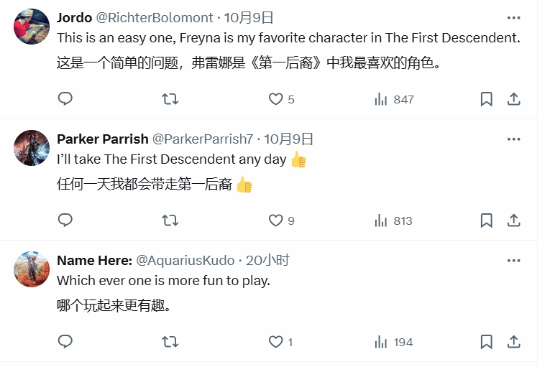
Task: Like Jordo's tweet with 5 likes
Action: (281, 99)
